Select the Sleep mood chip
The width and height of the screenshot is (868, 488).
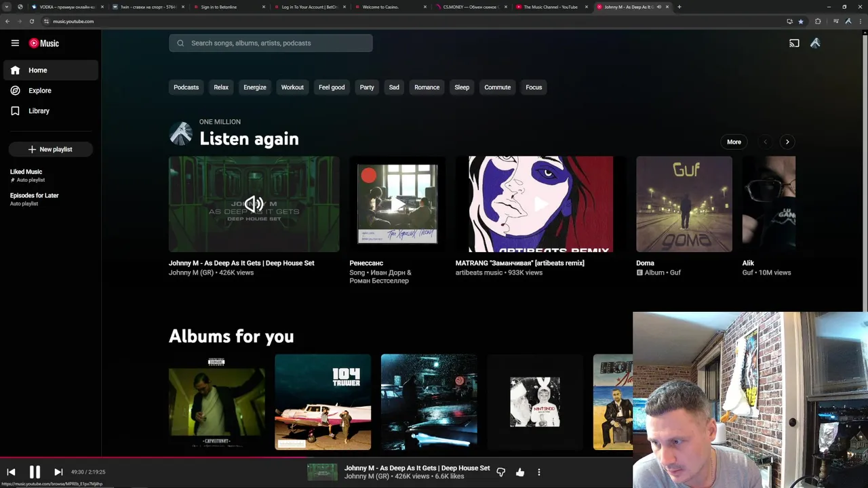click(x=462, y=87)
